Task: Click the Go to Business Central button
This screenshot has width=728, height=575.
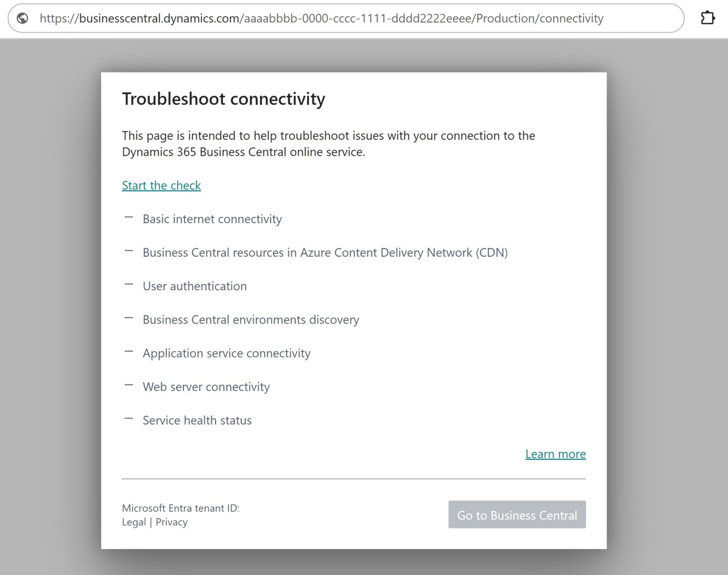Action: point(517,515)
